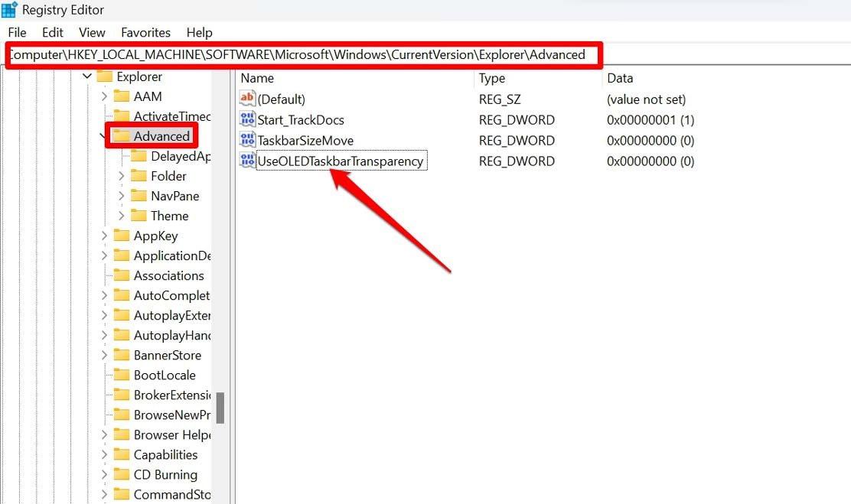Screen dimensions: 851x504
Task: Click the CD Burning folder icon
Action: 122,474
